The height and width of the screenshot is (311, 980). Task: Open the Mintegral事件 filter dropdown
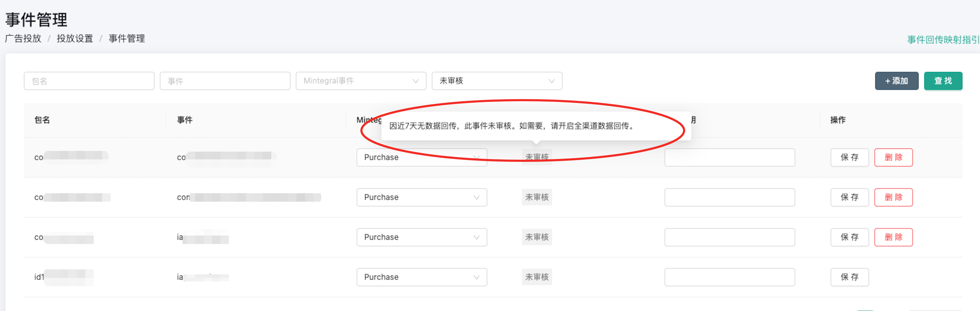click(x=361, y=81)
